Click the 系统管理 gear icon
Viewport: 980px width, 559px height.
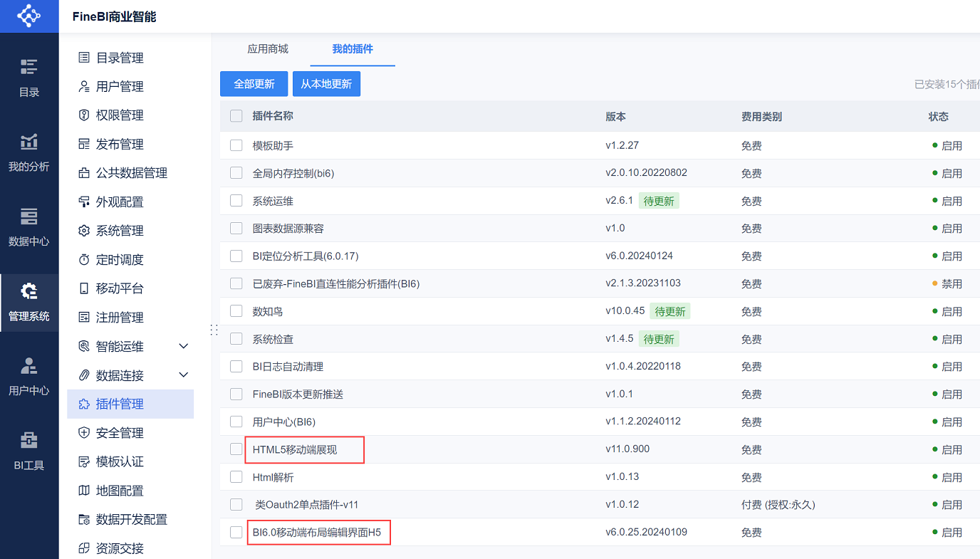[x=84, y=231]
